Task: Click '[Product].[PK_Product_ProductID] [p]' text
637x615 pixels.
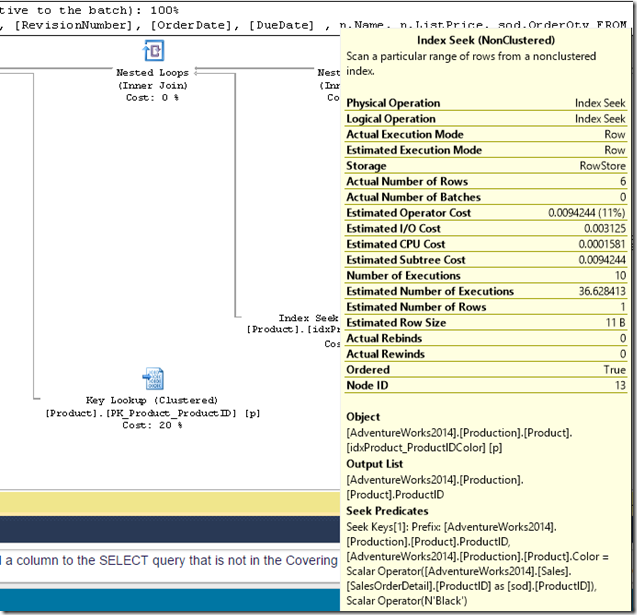Action: (153, 413)
